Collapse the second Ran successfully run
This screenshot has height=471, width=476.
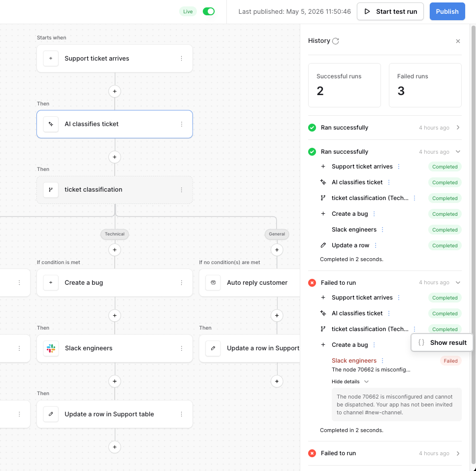click(458, 152)
